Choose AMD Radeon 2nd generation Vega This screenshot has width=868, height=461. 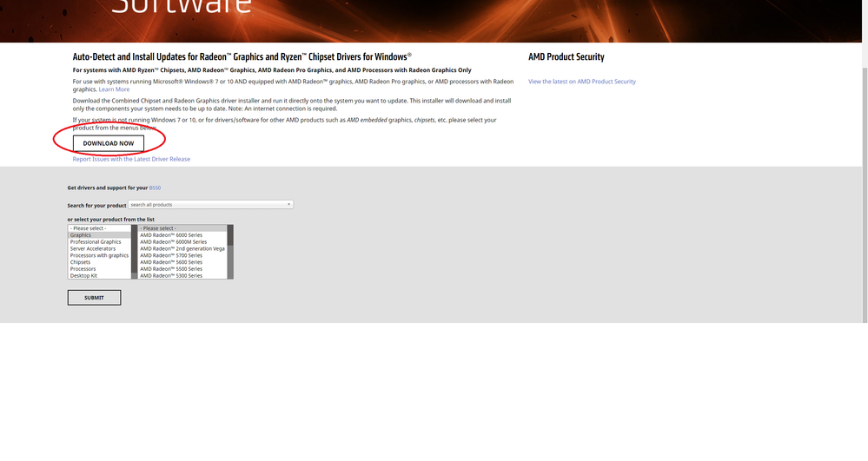pos(182,248)
